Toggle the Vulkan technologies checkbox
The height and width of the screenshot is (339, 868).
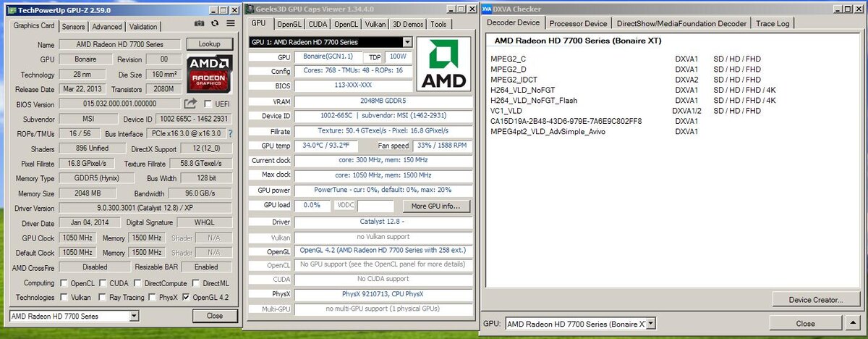(64, 298)
